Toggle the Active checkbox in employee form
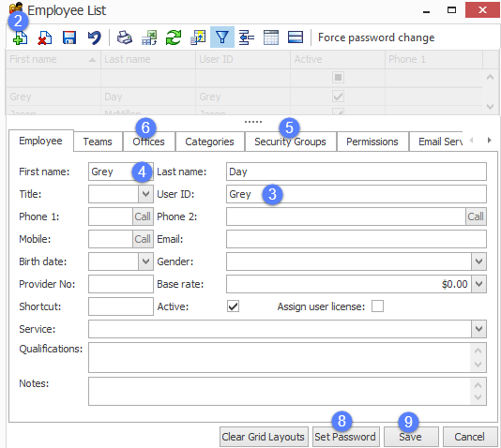 234,306
